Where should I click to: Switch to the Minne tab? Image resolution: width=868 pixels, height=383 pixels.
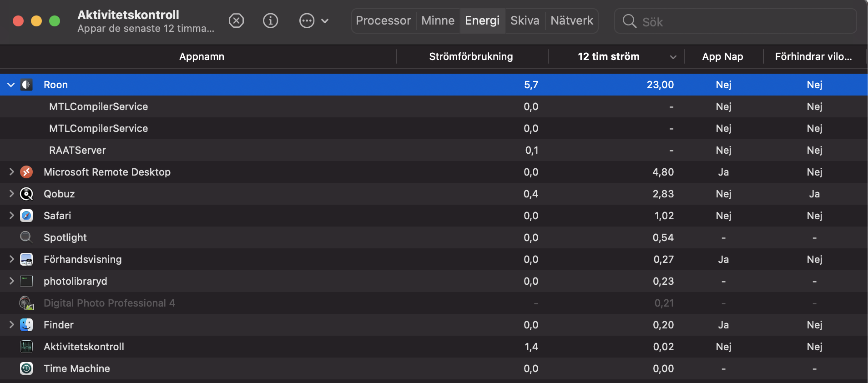438,20
